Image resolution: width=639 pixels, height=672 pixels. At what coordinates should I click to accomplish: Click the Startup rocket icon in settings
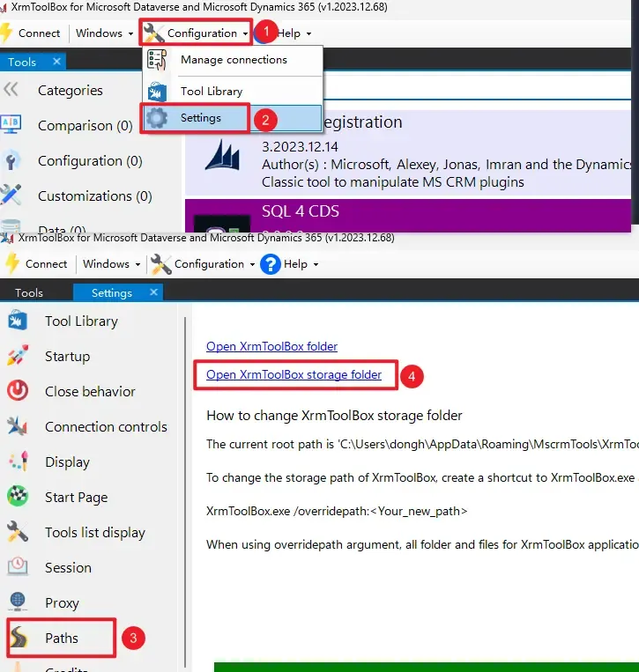click(x=18, y=357)
